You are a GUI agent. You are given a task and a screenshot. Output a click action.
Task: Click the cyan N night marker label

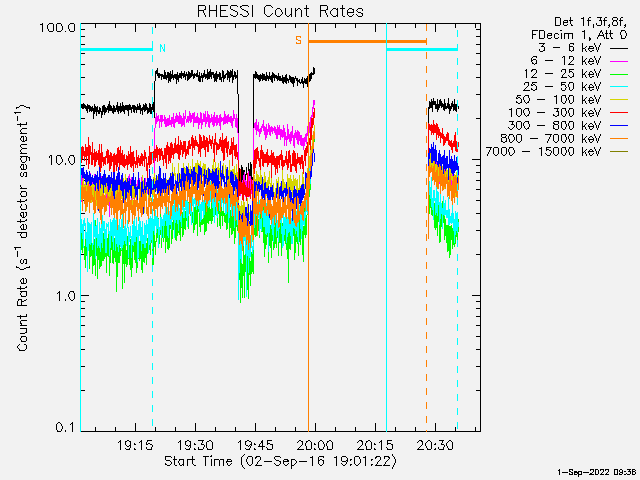[x=162, y=48]
